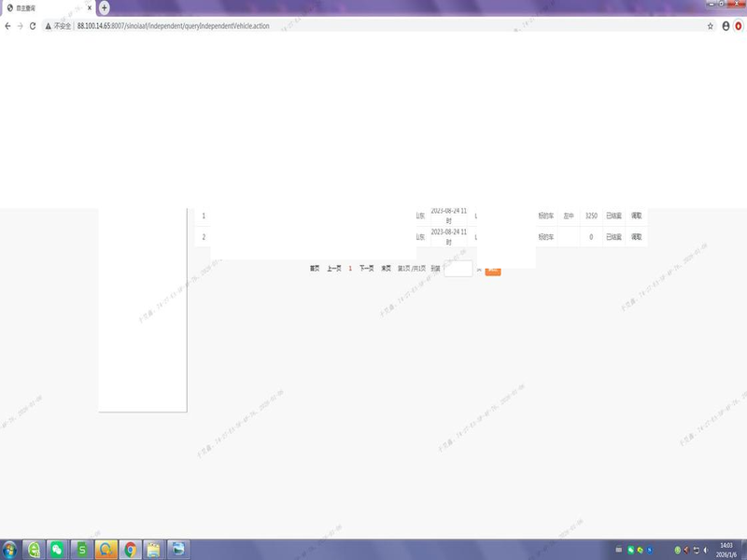Open a new browser tab
The height and width of the screenshot is (560, 747).
click(105, 7)
